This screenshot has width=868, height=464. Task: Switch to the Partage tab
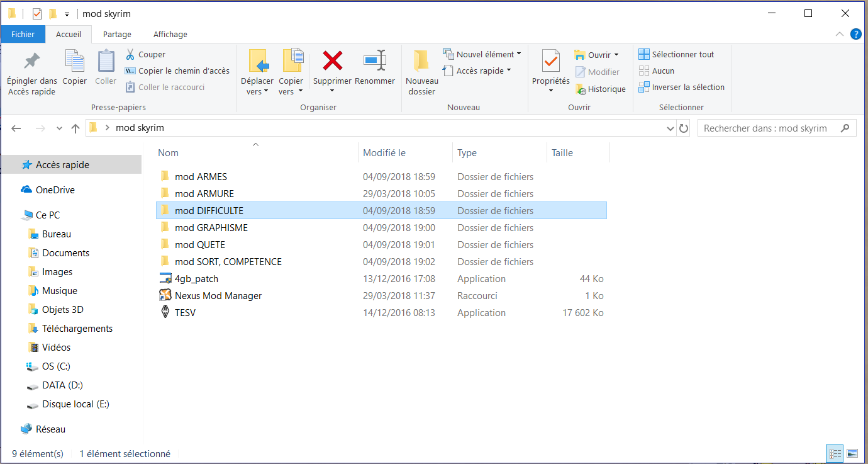[117, 35]
